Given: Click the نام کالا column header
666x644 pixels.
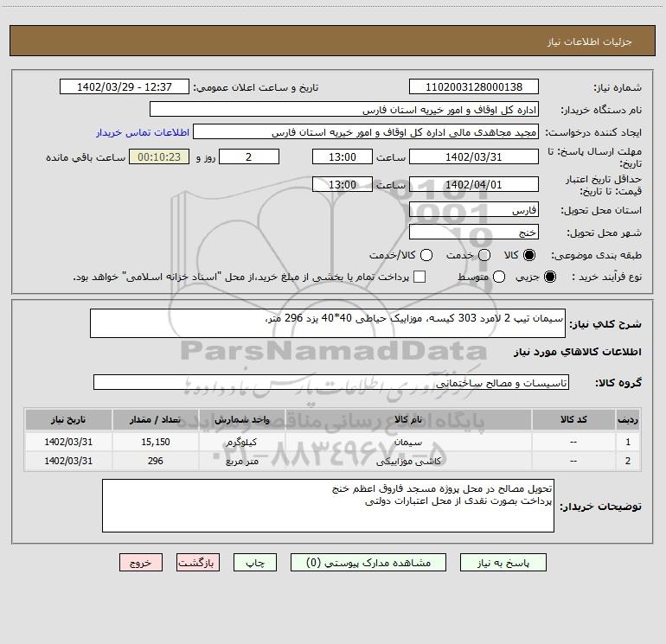Looking at the screenshot, I should coord(408,419).
